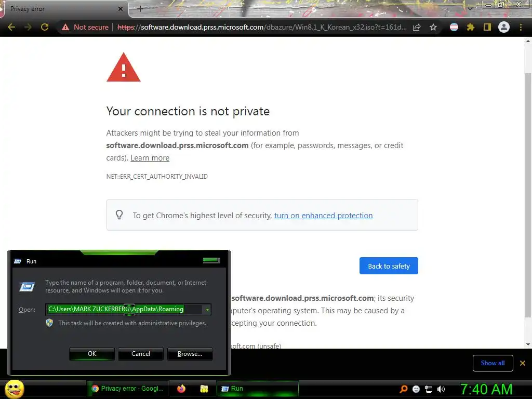
Task: Close the Privacy error tab
Action: click(121, 9)
